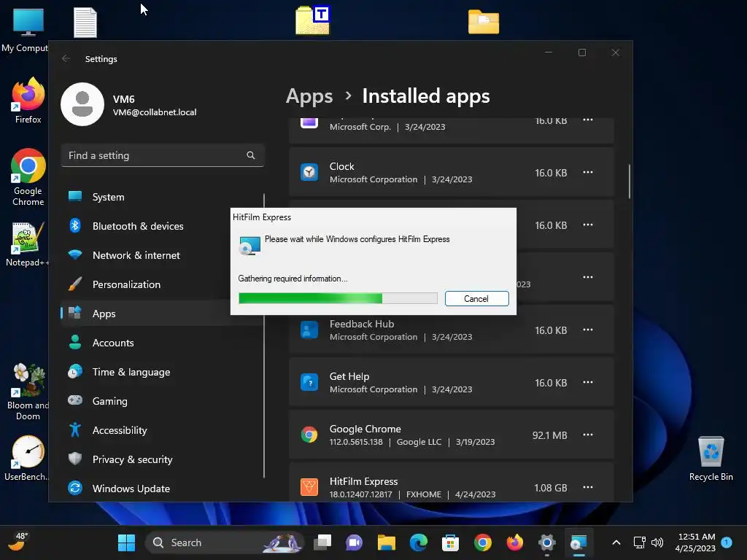Select the My Computer desktop icon
747x560 pixels.
[26, 29]
